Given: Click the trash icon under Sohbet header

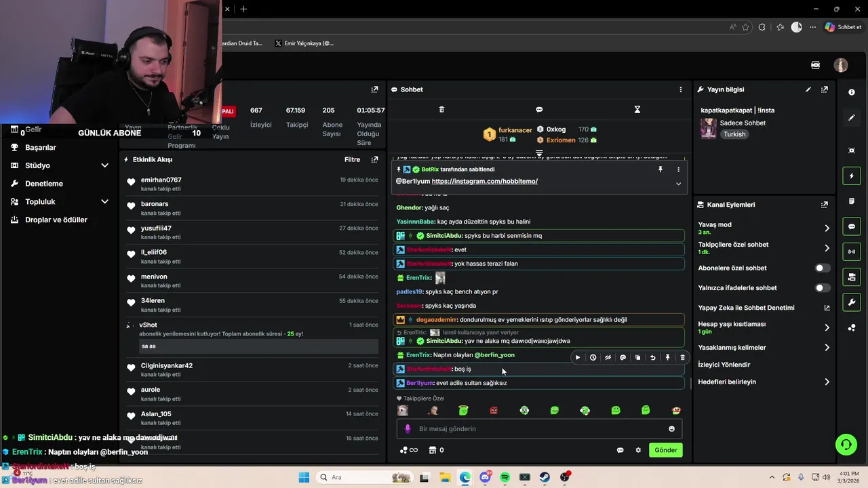Looking at the screenshot, I should (441, 109).
